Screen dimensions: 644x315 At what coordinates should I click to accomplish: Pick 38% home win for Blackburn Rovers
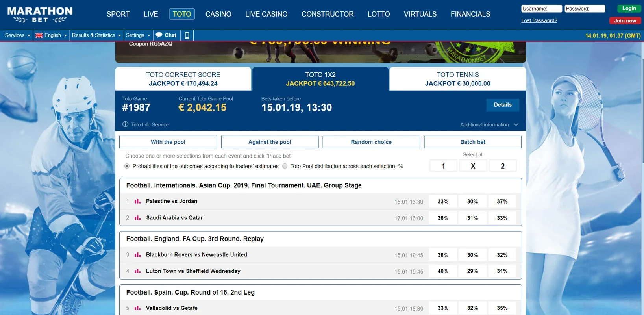pos(443,255)
